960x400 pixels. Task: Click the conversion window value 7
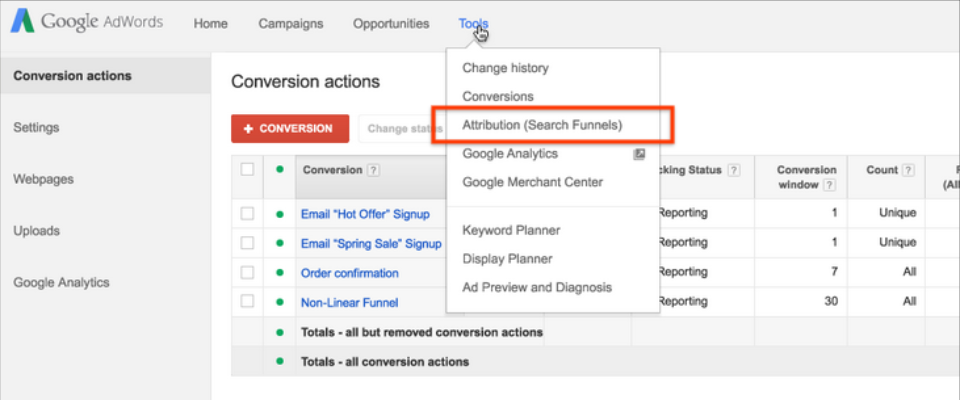coord(834,273)
